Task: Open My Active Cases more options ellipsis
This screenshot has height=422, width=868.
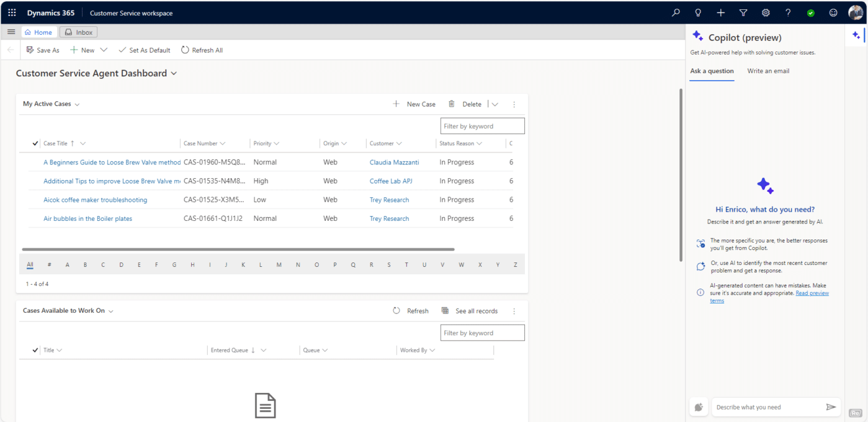Action: tap(514, 104)
